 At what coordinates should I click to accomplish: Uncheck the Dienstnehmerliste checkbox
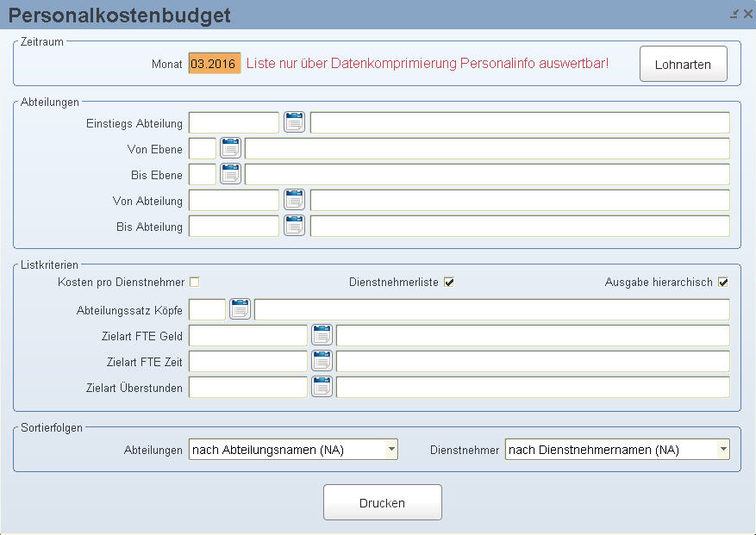(x=449, y=282)
